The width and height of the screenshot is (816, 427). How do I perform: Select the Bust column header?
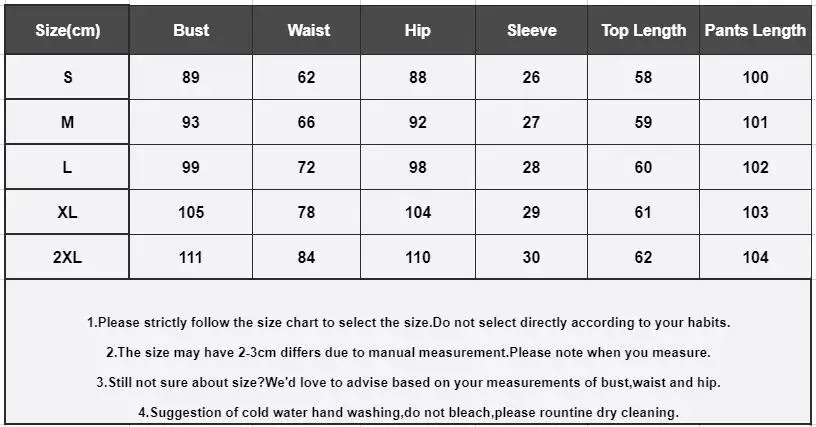click(x=191, y=30)
